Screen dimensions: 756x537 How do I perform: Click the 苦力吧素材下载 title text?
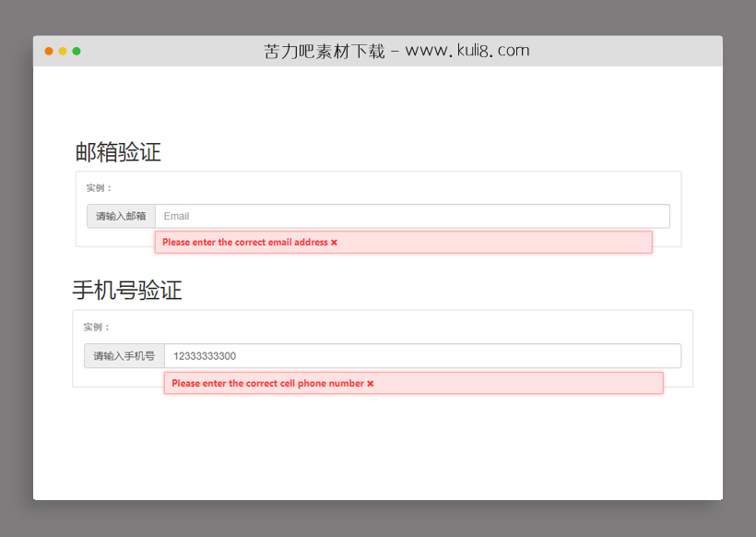325,51
